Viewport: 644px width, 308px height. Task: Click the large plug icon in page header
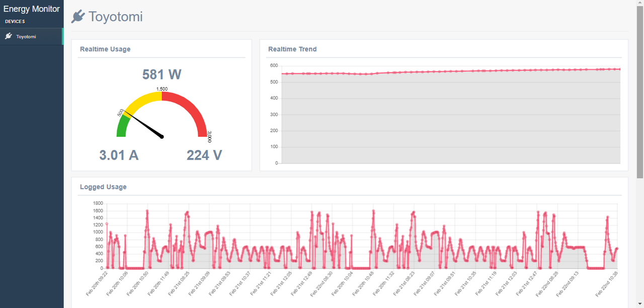77,17
